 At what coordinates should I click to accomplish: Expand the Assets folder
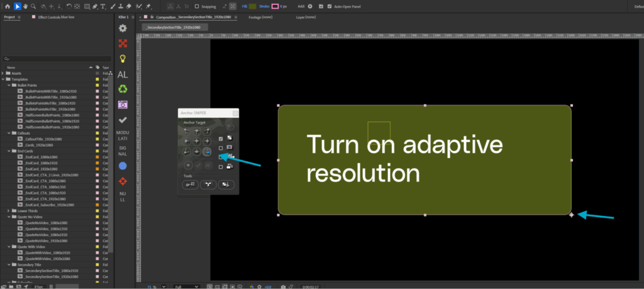[3, 73]
